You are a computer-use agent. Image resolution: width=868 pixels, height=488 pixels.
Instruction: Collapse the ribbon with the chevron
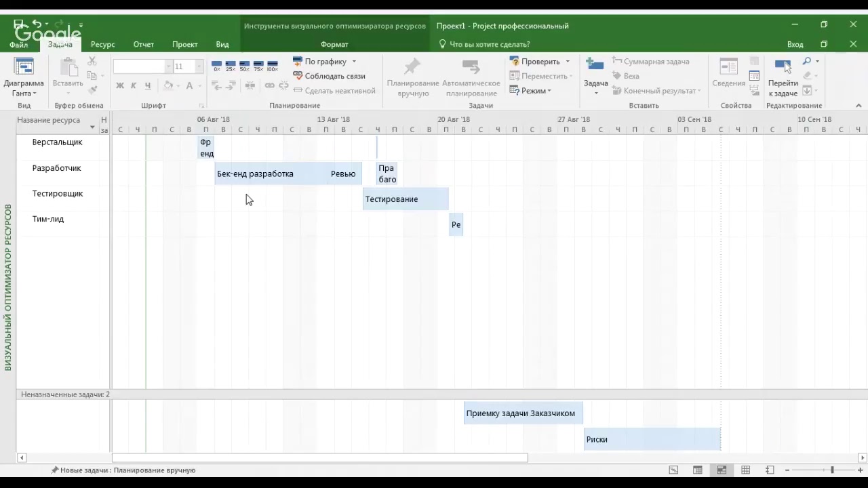(x=859, y=105)
